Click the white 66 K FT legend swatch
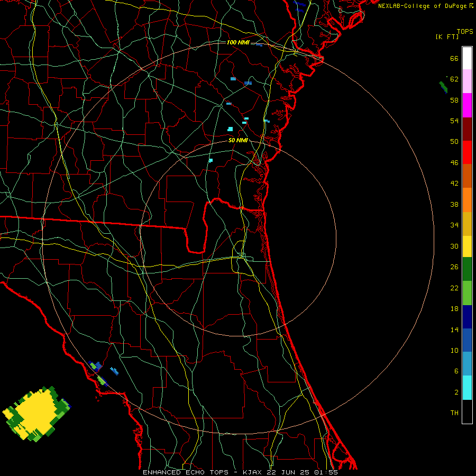This screenshot has height=476, width=476. coord(467,58)
